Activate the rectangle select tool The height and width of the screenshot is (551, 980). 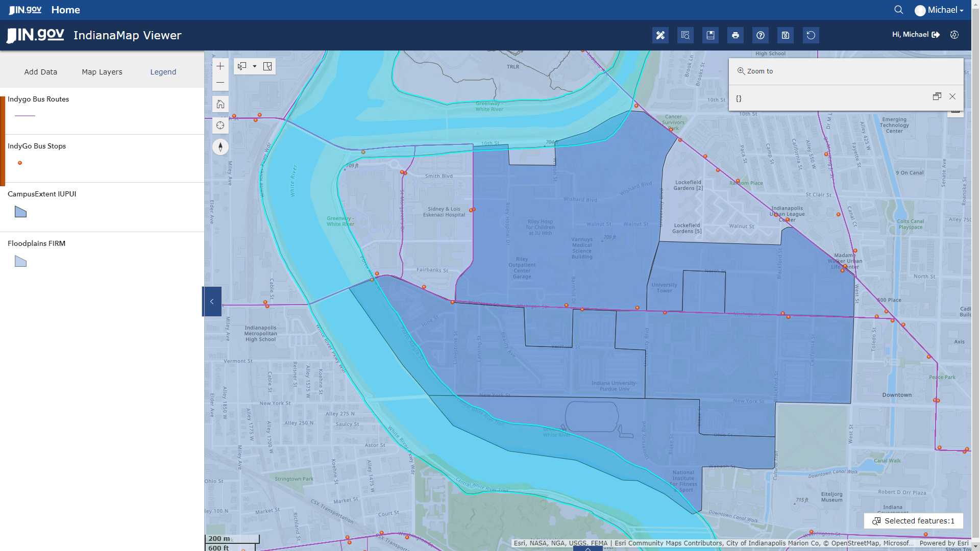pyautogui.click(x=242, y=66)
